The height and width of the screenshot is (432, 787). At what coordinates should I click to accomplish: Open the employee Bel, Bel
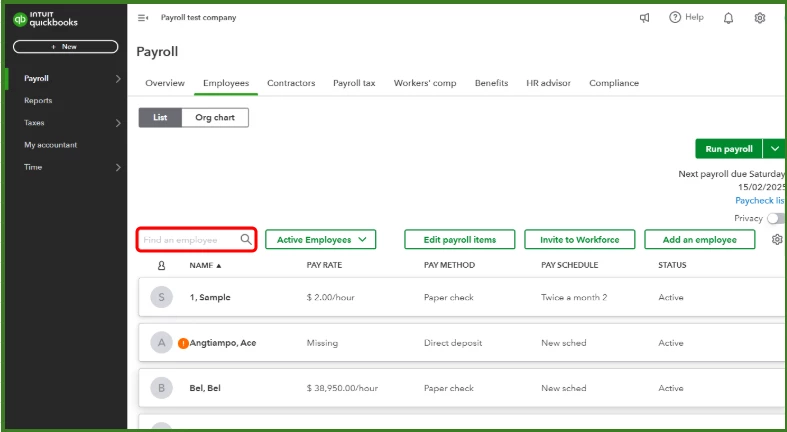205,388
